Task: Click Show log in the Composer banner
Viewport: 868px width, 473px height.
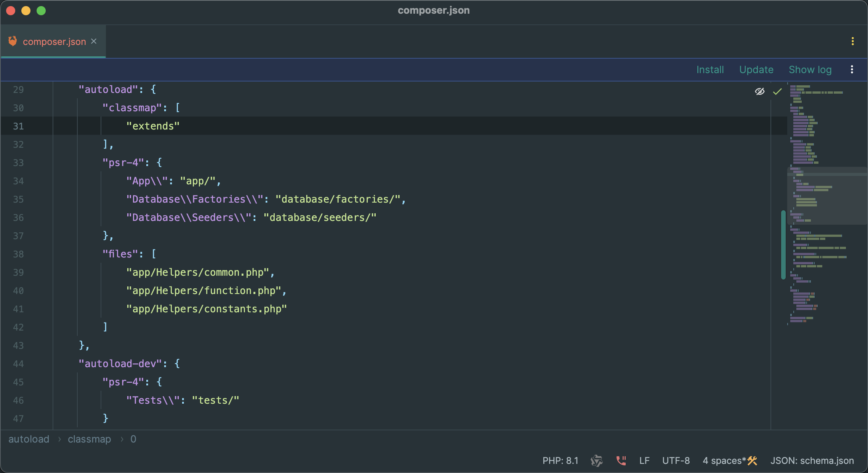Action: tap(810, 70)
